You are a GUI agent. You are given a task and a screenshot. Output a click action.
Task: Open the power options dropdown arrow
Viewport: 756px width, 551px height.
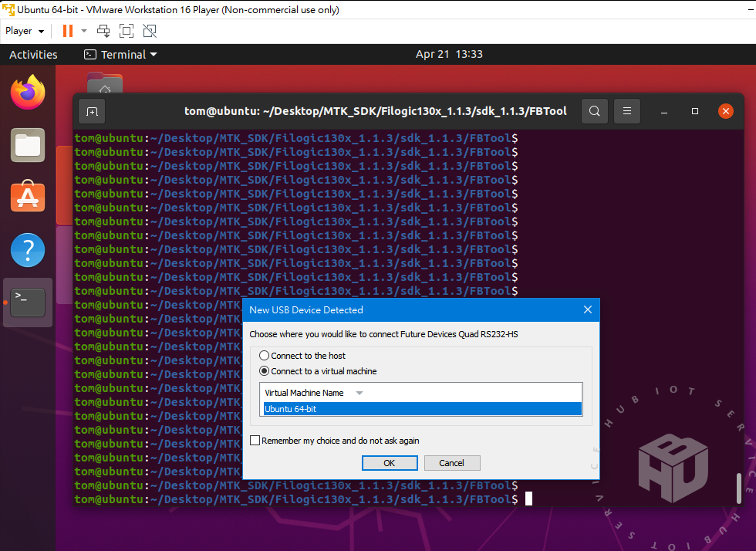(x=84, y=31)
